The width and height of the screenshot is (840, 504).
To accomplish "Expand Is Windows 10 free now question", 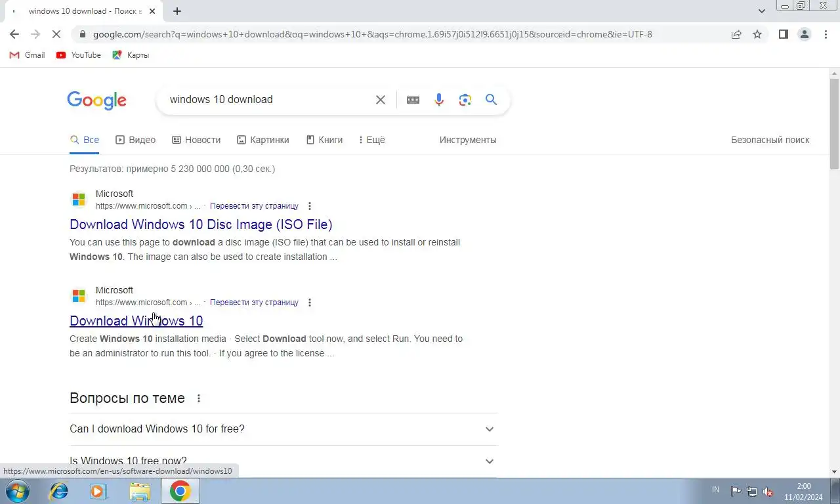I will (283, 461).
